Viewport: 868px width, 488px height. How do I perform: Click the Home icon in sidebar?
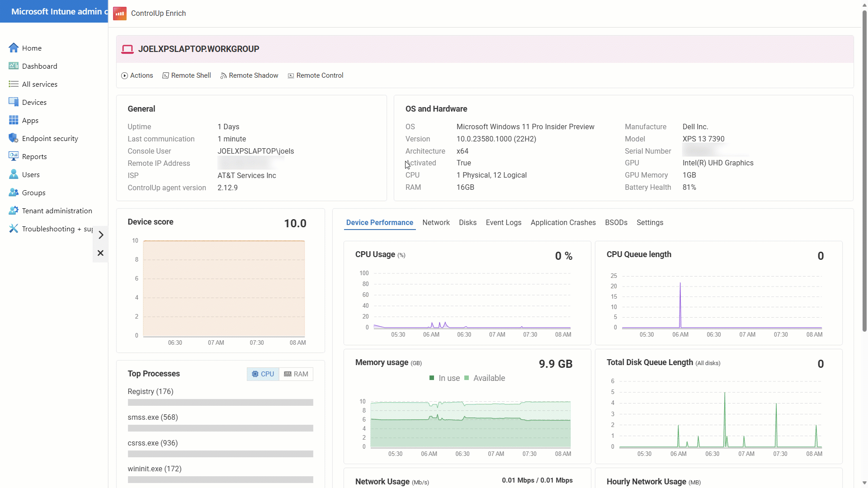[x=14, y=48]
